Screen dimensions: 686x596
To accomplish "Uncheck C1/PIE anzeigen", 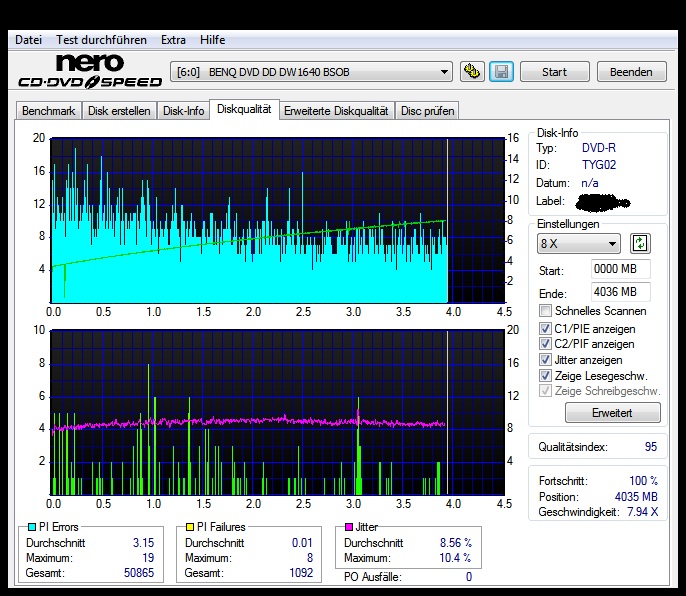I will point(545,328).
